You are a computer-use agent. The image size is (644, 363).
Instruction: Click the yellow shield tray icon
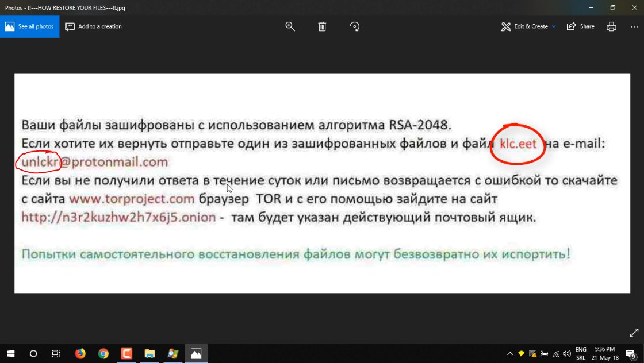521,354
